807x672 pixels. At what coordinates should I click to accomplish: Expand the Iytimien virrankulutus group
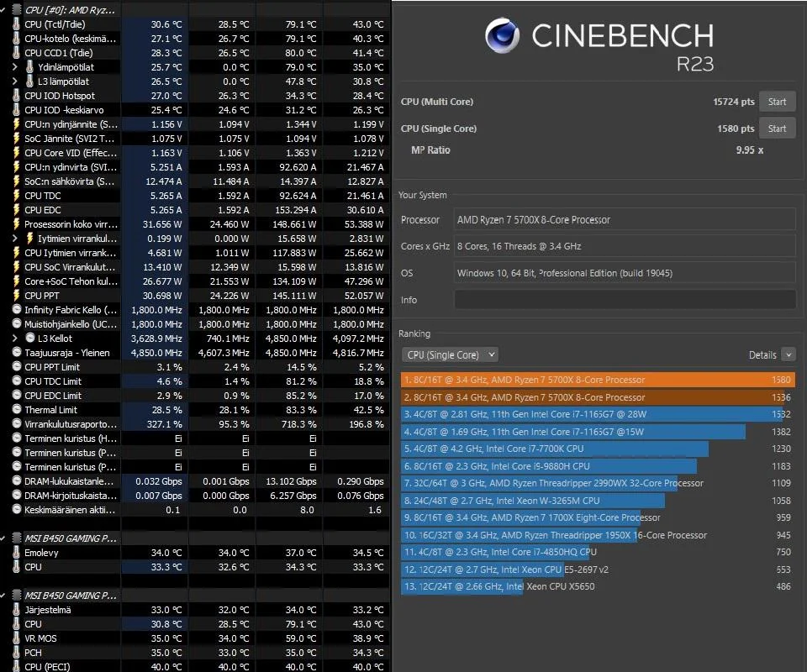(x=15, y=238)
